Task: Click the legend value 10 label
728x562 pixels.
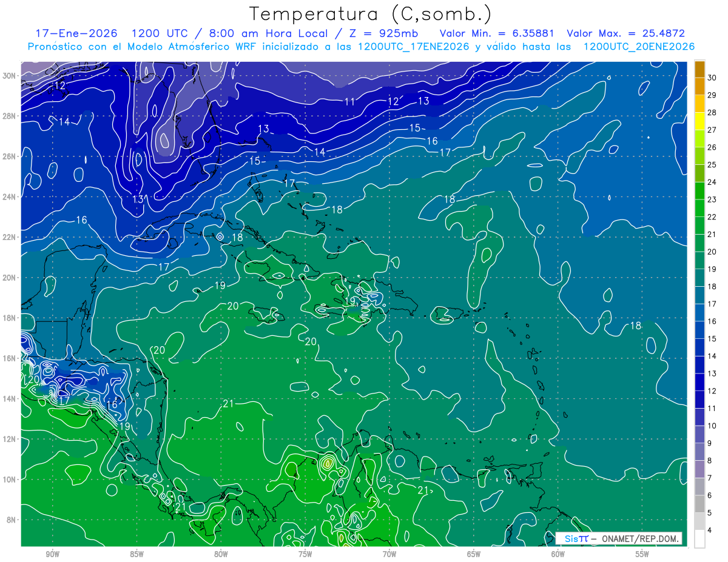Action: 712,426
